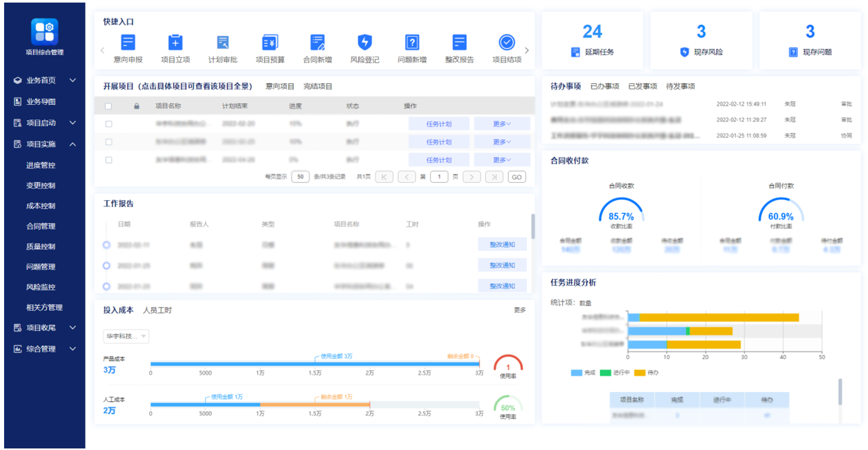The width and height of the screenshot is (868, 450).
Task: Expand the 业务首页 sidebar chevron
Action: (73, 80)
